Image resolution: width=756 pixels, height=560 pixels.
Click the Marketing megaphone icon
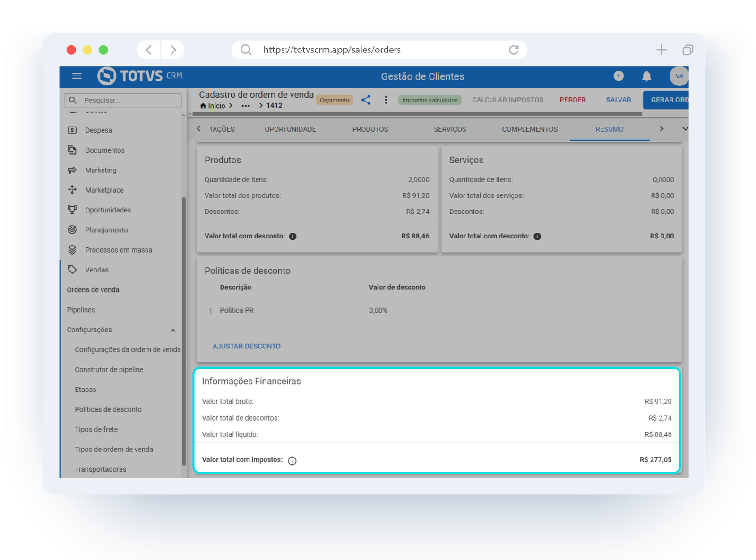pyautogui.click(x=72, y=170)
